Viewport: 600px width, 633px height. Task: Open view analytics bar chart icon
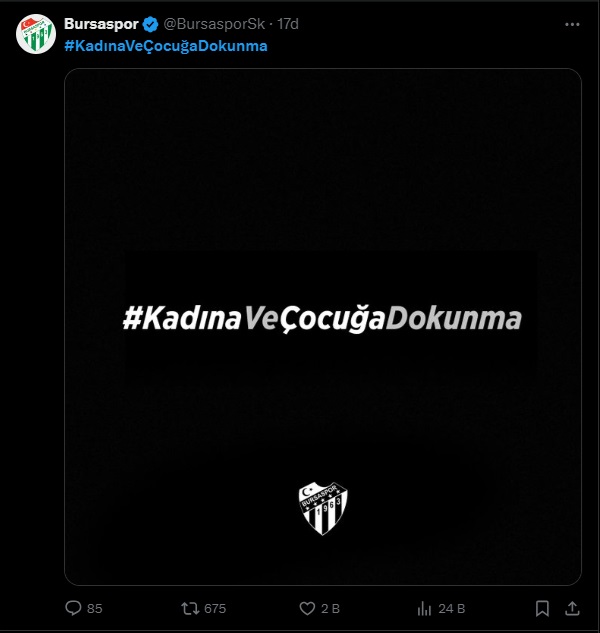(x=424, y=608)
